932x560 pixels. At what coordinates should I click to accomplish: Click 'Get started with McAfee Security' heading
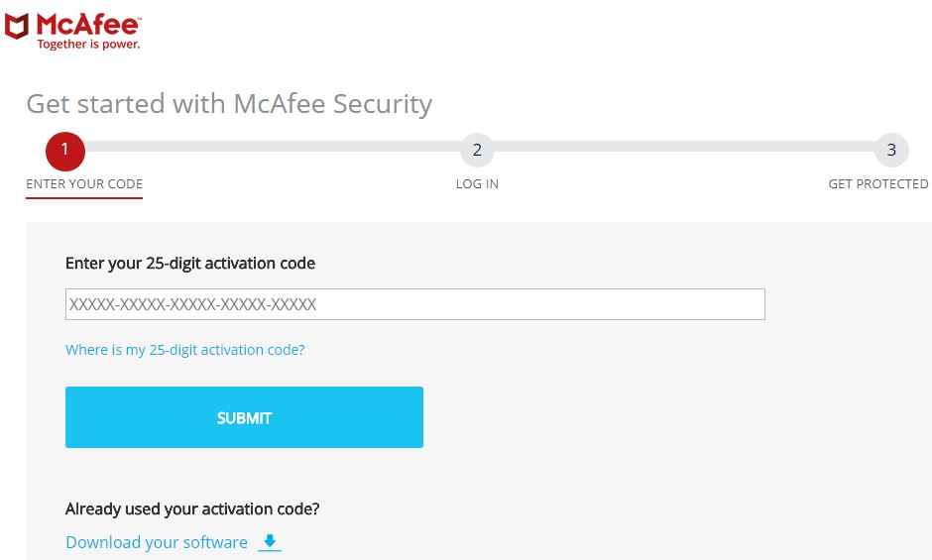tap(229, 104)
